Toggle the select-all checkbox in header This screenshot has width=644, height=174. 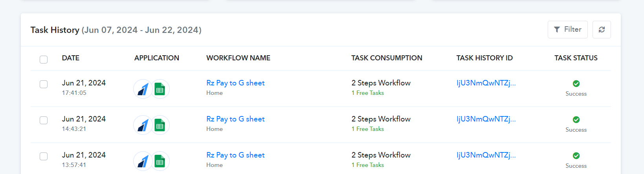[x=44, y=59]
